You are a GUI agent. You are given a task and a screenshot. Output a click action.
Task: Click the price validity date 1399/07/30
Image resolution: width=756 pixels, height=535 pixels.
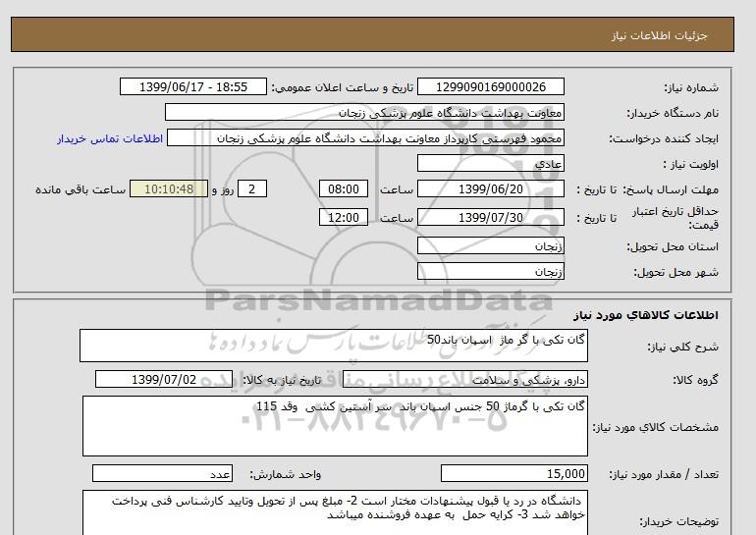[490, 217]
